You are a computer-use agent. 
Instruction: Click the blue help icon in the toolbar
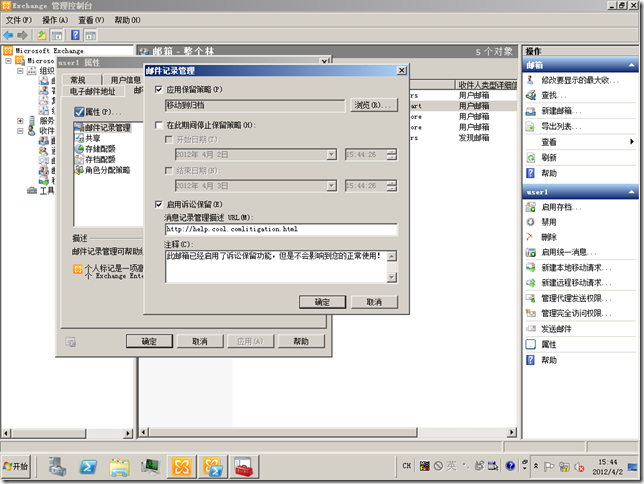pyautogui.click(x=75, y=35)
